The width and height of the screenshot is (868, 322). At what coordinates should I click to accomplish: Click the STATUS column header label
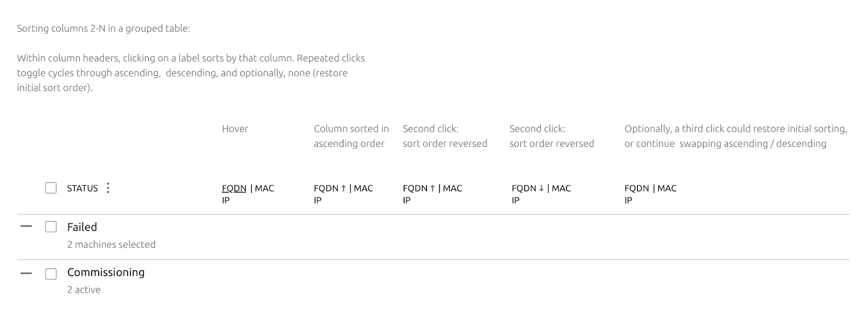pyautogui.click(x=82, y=188)
